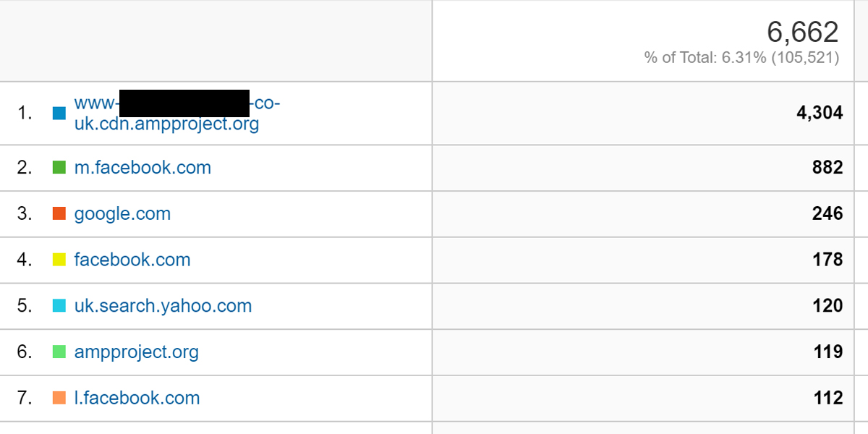The image size is (868, 434).
Task: Open uk.search.yahoo.com source link
Action: pos(163,306)
